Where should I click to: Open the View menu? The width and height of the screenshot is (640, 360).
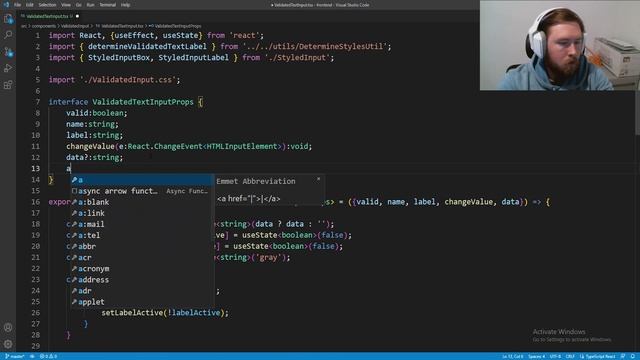point(66,5)
